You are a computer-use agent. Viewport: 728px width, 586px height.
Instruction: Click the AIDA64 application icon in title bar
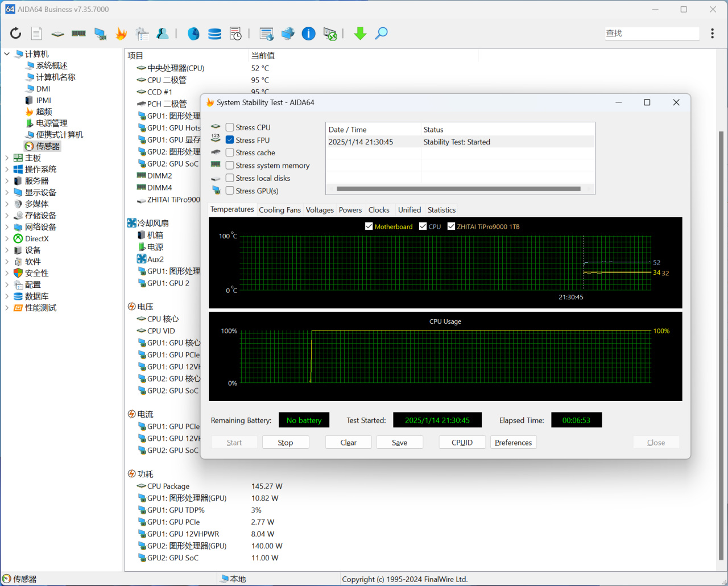click(10, 9)
